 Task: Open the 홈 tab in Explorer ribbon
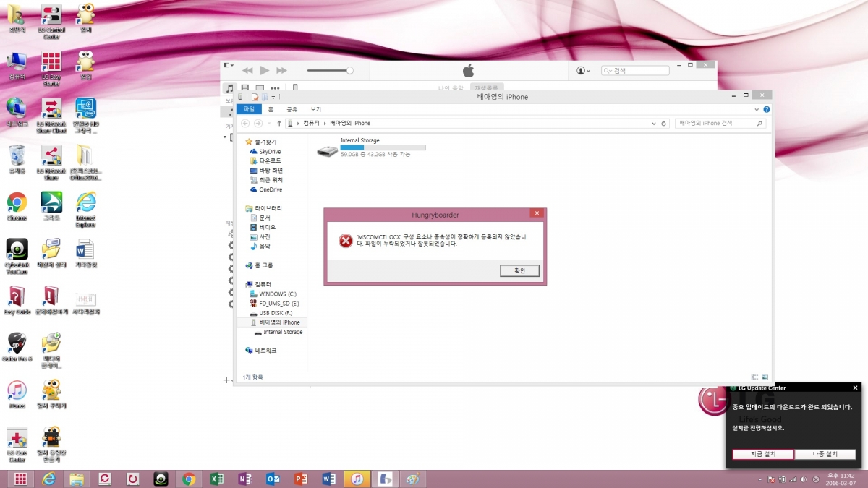coord(271,109)
